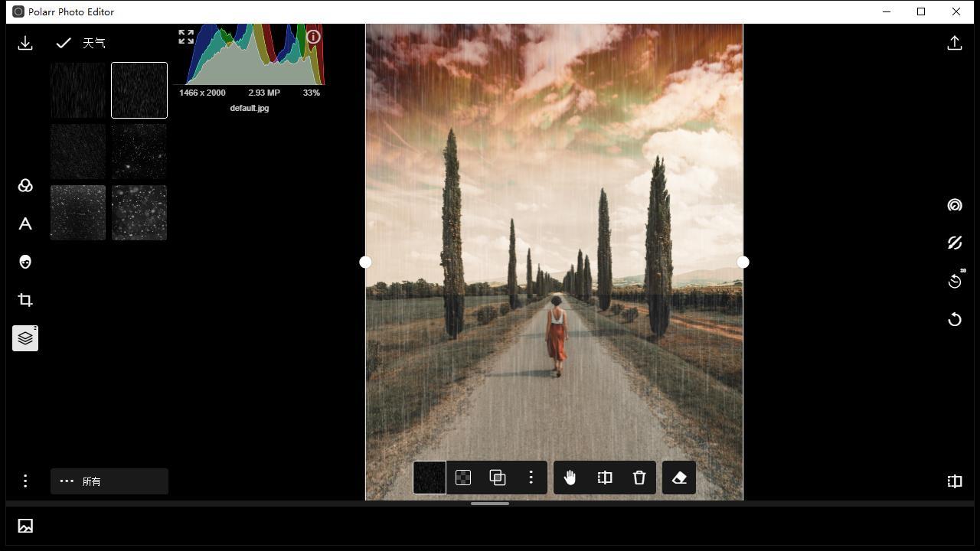
Task: Toggle the before/after compare view
Action: click(x=955, y=481)
